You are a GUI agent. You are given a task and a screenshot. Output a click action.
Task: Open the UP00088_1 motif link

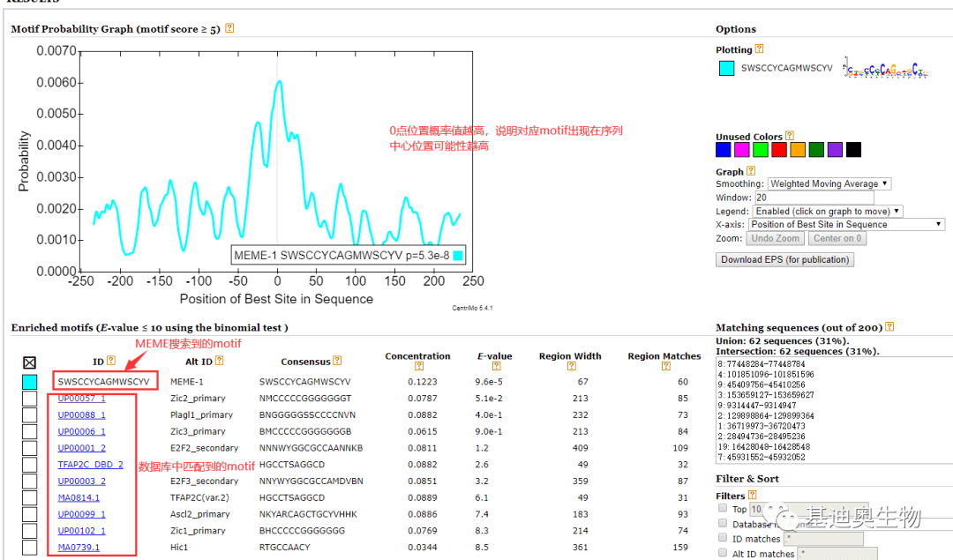(81, 414)
